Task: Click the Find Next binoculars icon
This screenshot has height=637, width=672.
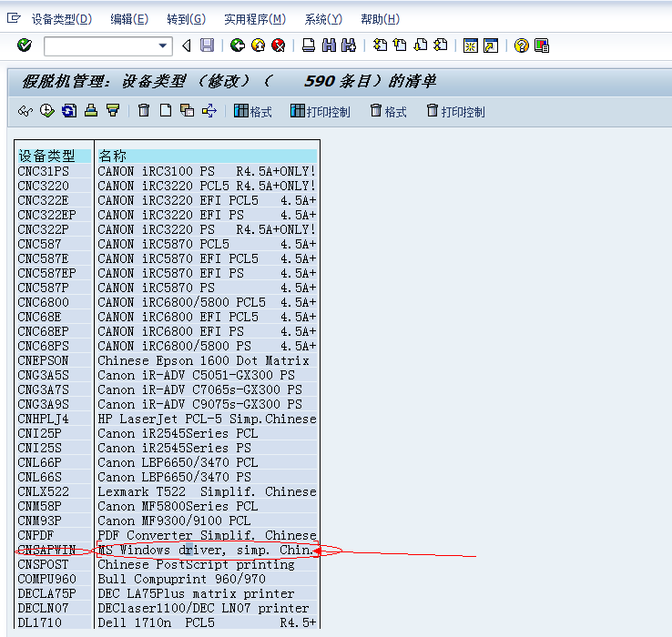Action: pyautogui.click(x=349, y=45)
